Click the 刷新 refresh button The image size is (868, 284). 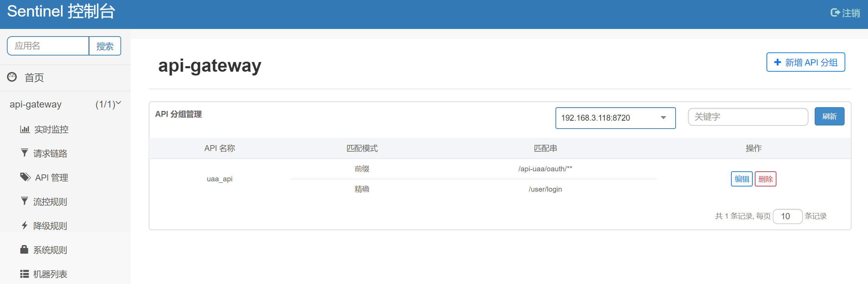[829, 116]
